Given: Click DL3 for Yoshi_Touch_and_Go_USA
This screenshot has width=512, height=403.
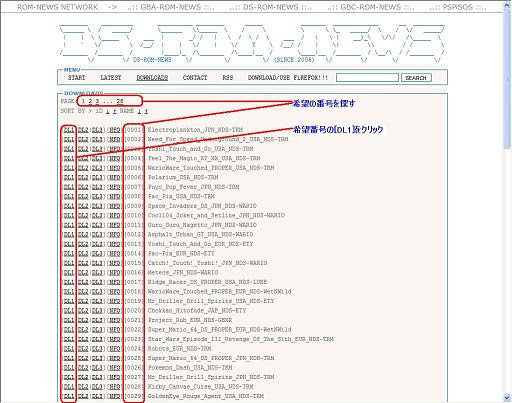Looking at the screenshot, I should (97, 149).
